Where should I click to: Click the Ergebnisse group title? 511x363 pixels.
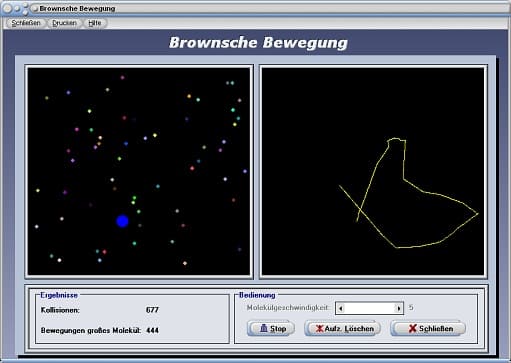pos(59,295)
